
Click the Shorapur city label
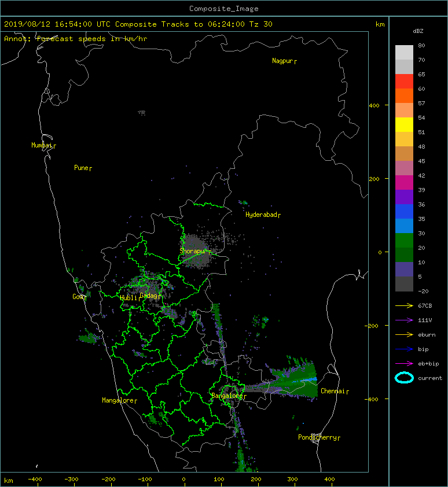pos(193,251)
